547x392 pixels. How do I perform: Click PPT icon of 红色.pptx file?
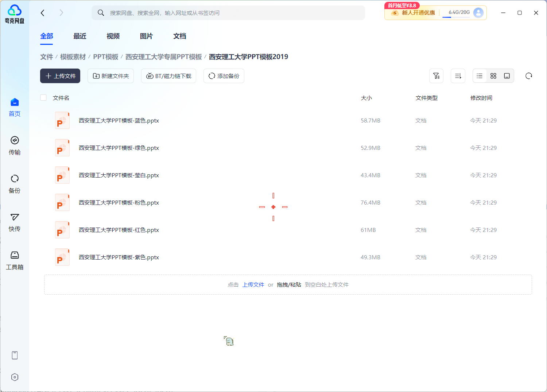pyautogui.click(x=62, y=230)
